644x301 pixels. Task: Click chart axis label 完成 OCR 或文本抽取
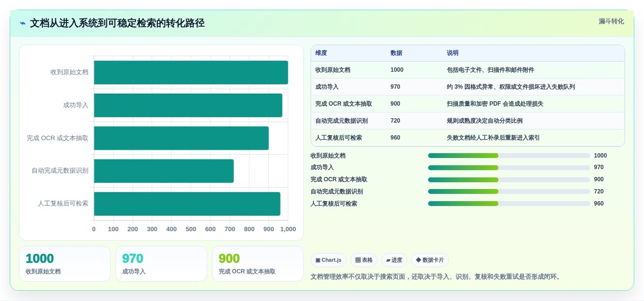[58, 138]
